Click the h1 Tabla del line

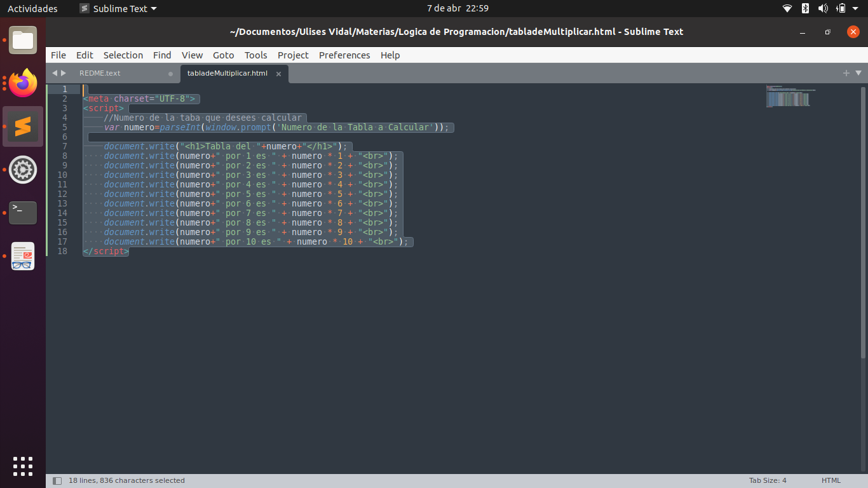click(x=226, y=146)
